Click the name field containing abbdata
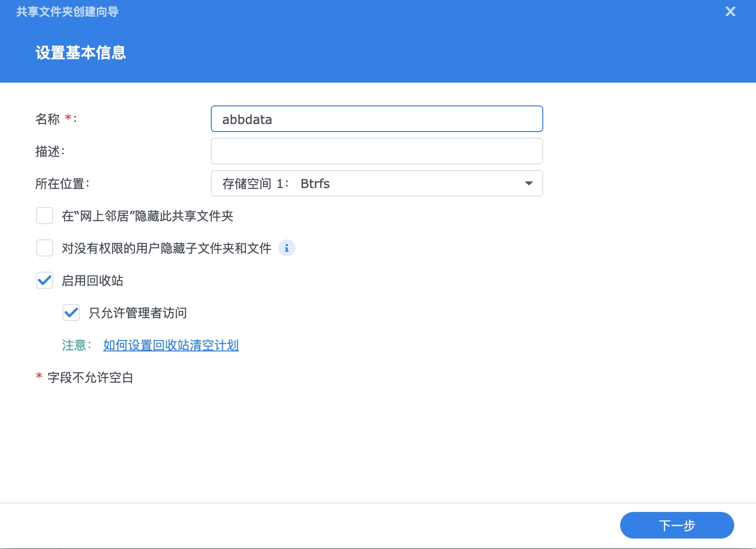The image size is (756, 549). click(x=377, y=119)
